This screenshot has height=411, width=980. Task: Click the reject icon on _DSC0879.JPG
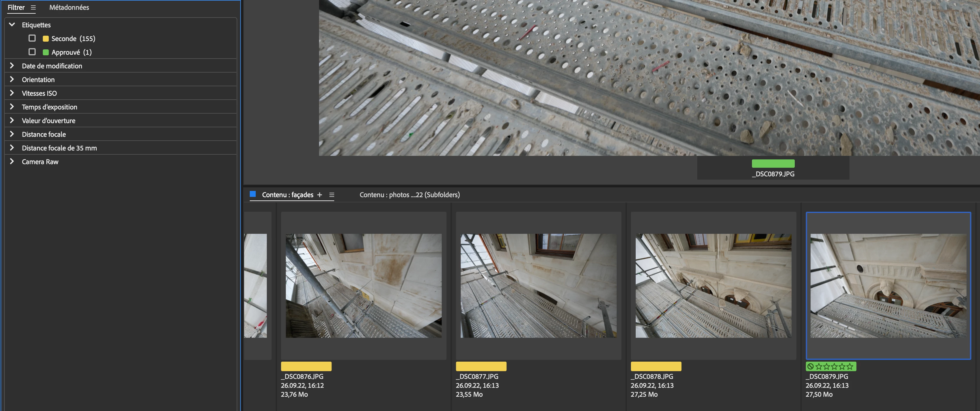(x=810, y=366)
